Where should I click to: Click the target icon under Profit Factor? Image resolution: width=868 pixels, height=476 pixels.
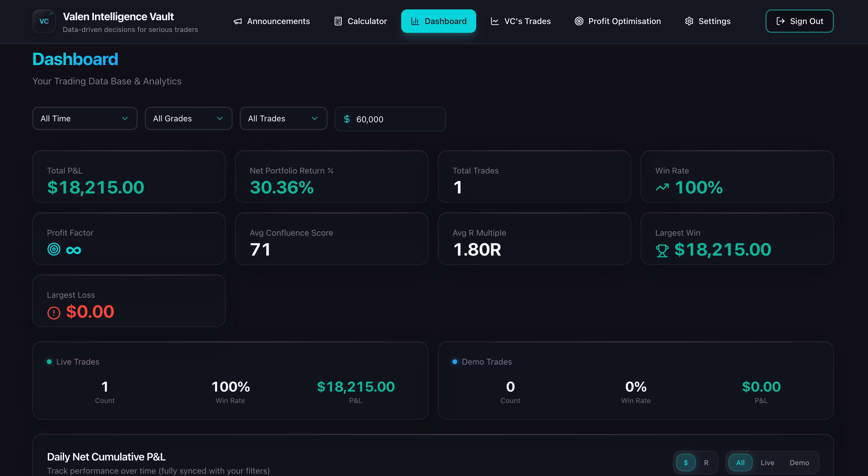[x=54, y=249]
